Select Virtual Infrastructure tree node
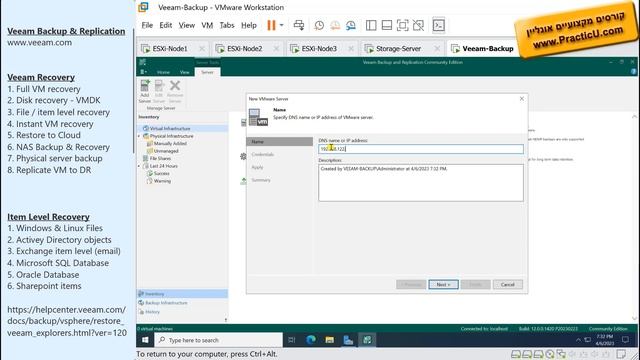 tap(170, 129)
